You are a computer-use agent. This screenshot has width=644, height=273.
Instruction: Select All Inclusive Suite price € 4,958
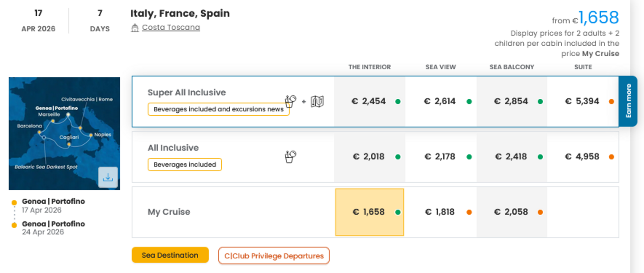click(x=582, y=157)
